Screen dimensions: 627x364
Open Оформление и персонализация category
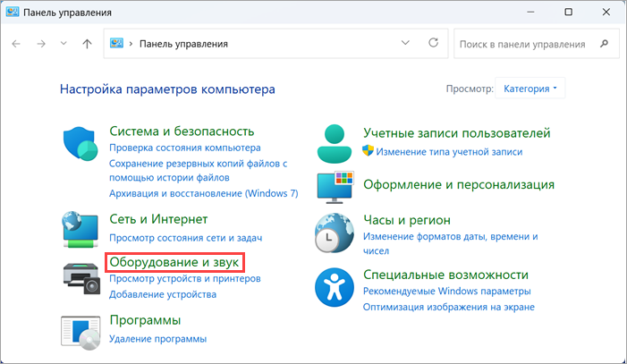pos(459,185)
